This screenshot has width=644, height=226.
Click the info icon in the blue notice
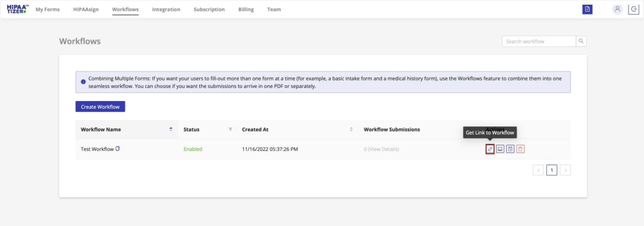pyautogui.click(x=83, y=82)
